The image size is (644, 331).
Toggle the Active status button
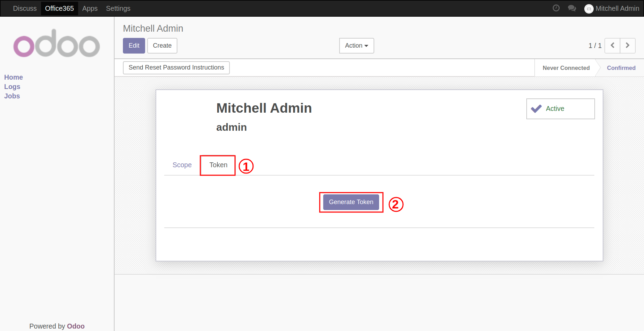pos(560,109)
